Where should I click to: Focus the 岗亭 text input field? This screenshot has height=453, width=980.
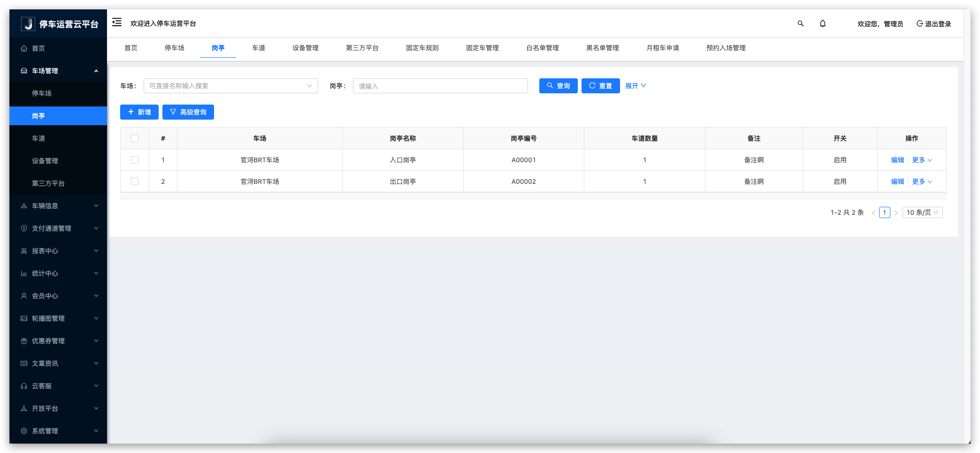440,86
